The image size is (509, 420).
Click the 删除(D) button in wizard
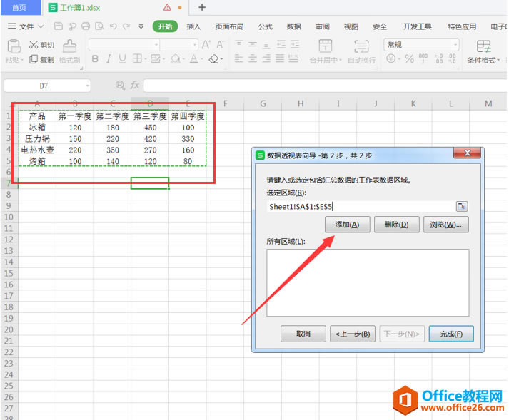point(396,225)
